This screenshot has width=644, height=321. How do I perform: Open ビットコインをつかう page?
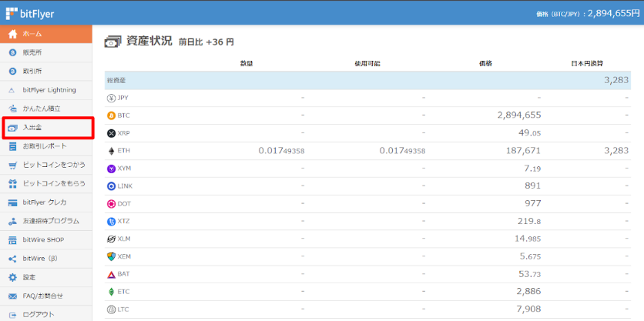[46, 165]
